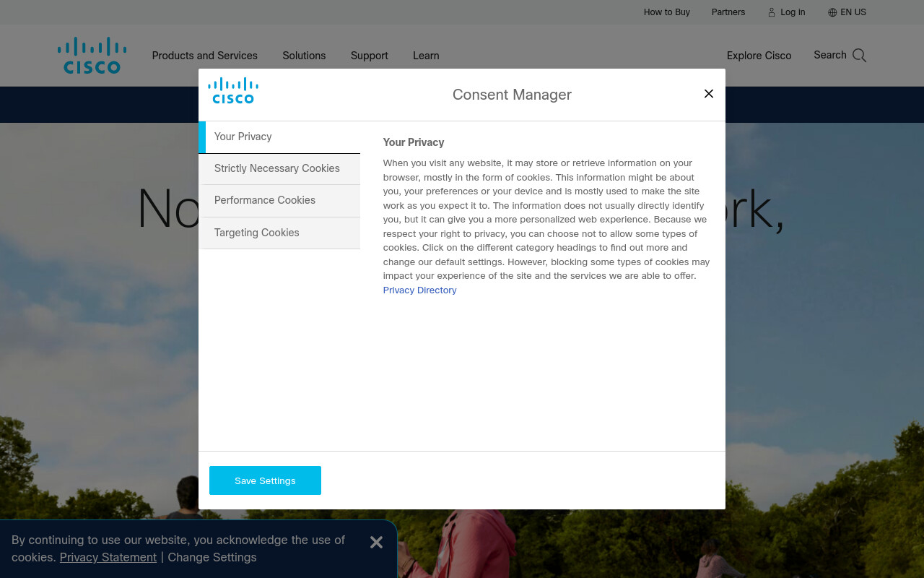
Task: Open the How to Buy link
Action: (667, 12)
